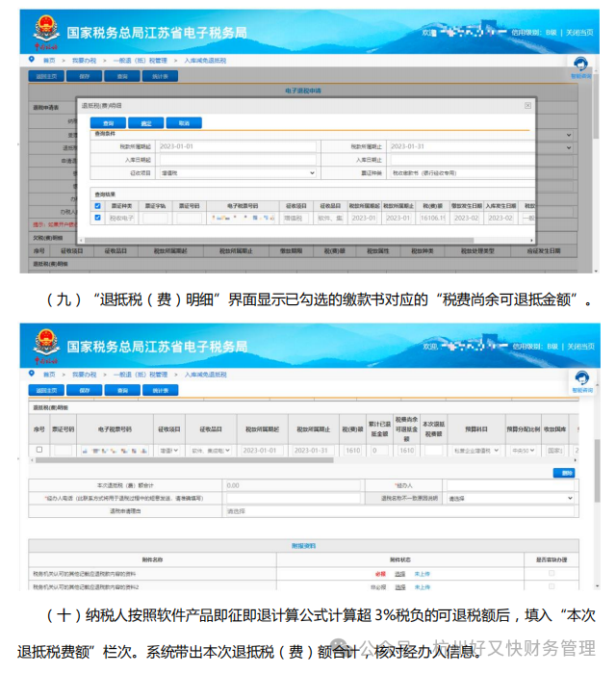The width and height of the screenshot is (616, 674).
Task: Click location pin icon beside 首页 in upper screenshot
Action: click(32, 60)
